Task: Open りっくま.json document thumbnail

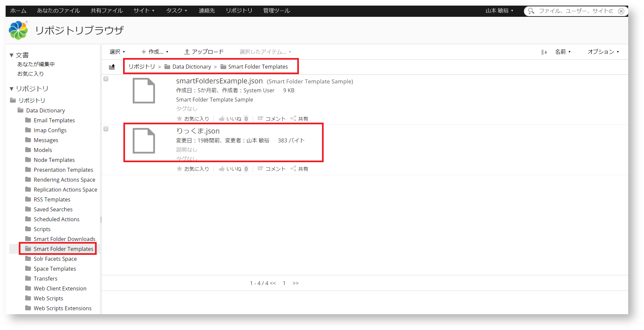Action: 144,141
